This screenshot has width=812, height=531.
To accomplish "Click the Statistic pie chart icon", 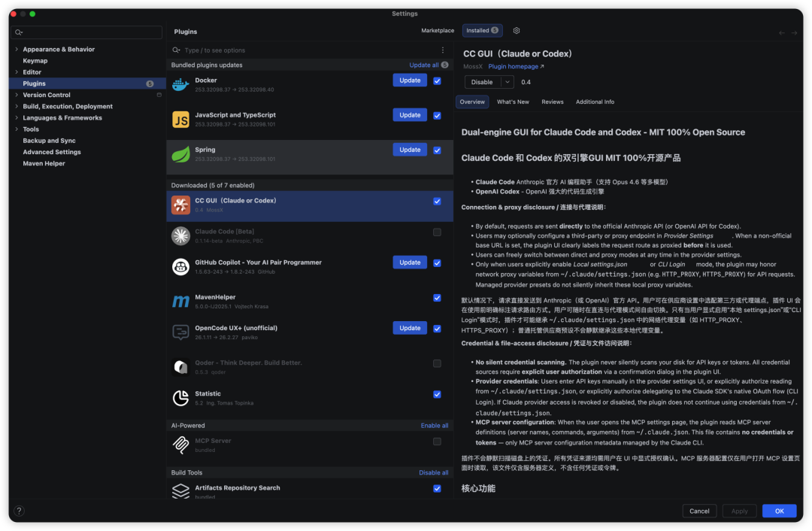I will coord(180,398).
